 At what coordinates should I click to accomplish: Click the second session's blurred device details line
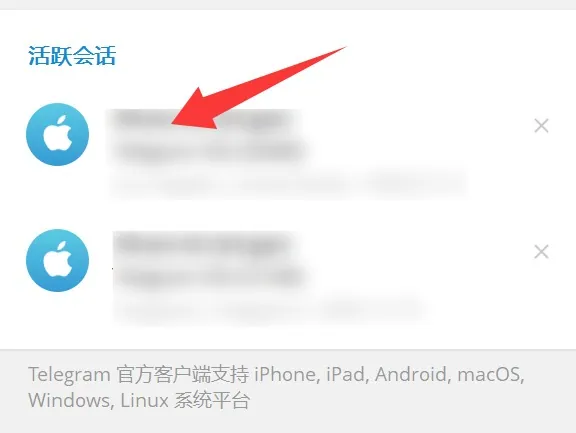click(x=209, y=277)
